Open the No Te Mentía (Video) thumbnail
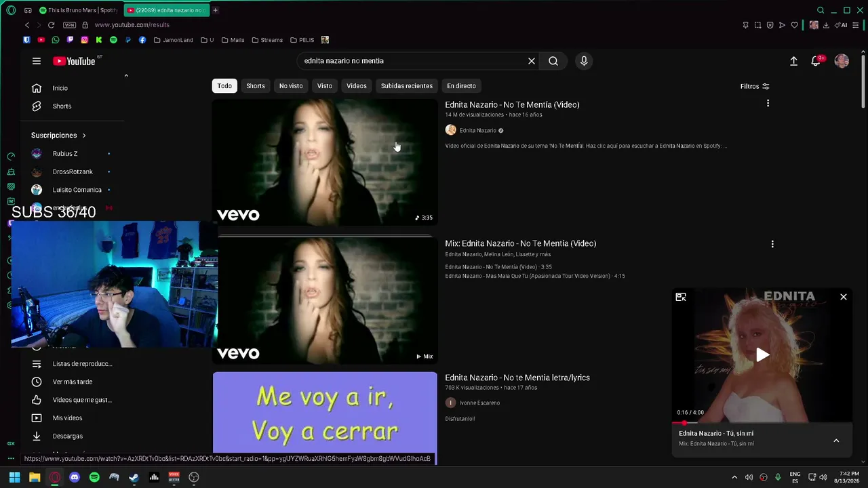The height and width of the screenshot is (488, 868). tap(325, 162)
